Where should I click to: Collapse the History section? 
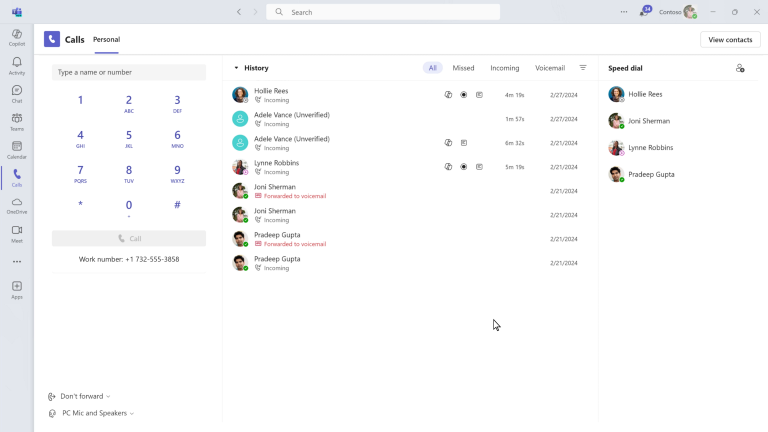tap(236, 68)
